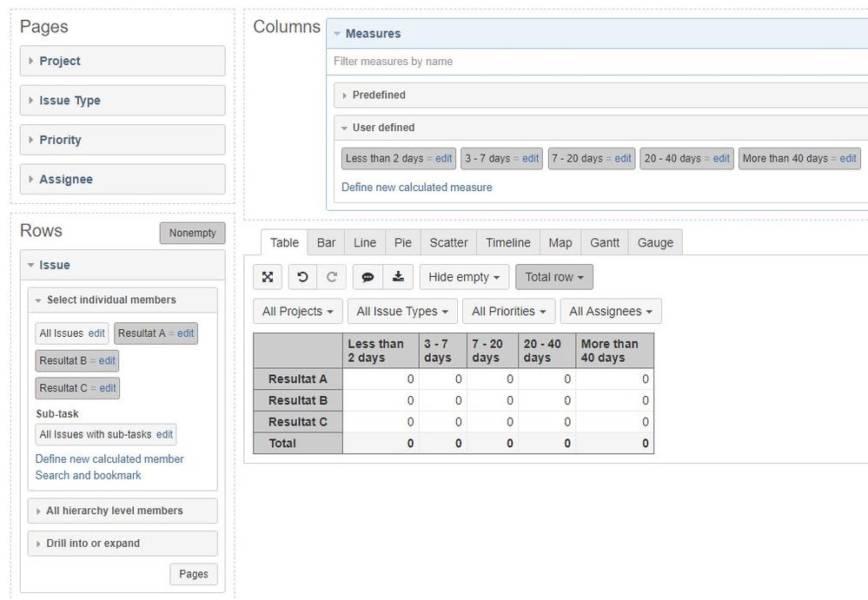Viewport: 868px width, 600px height.
Task: Open the All Projects filter dropdown
Action: point(298,312)
